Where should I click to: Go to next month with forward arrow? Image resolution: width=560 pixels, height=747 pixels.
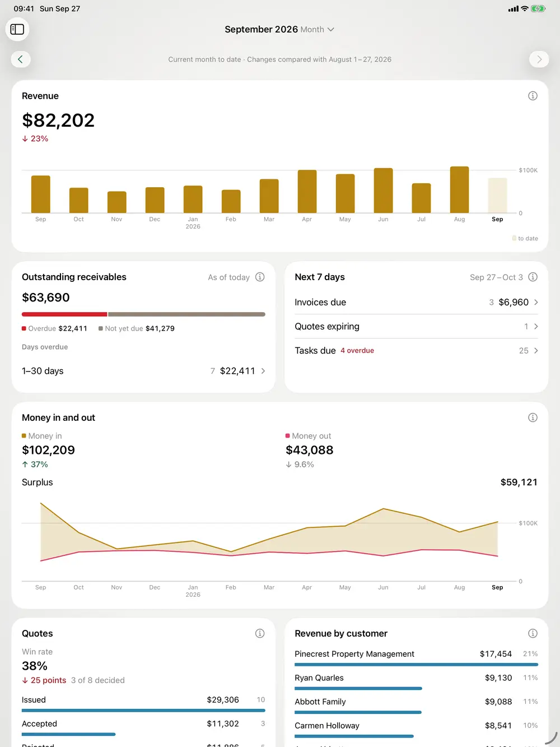click(539, 59)
